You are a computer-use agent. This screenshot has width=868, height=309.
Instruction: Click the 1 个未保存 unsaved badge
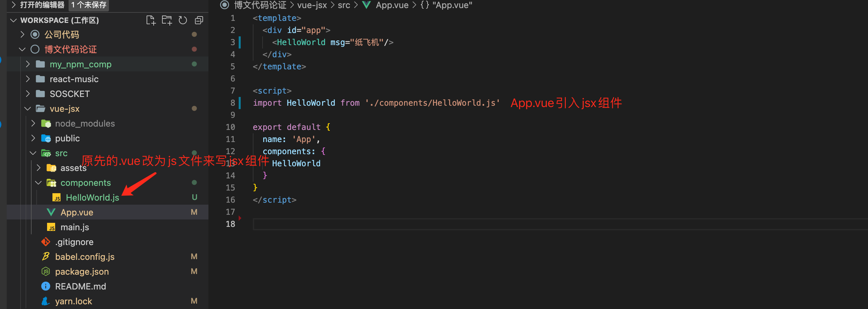tap(89, 5)
